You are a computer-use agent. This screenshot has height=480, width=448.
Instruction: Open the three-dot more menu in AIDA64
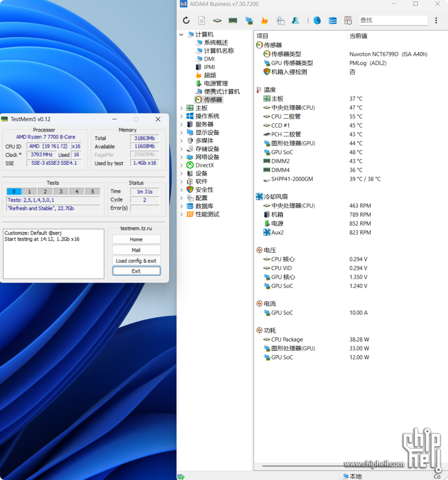(436, 21)
